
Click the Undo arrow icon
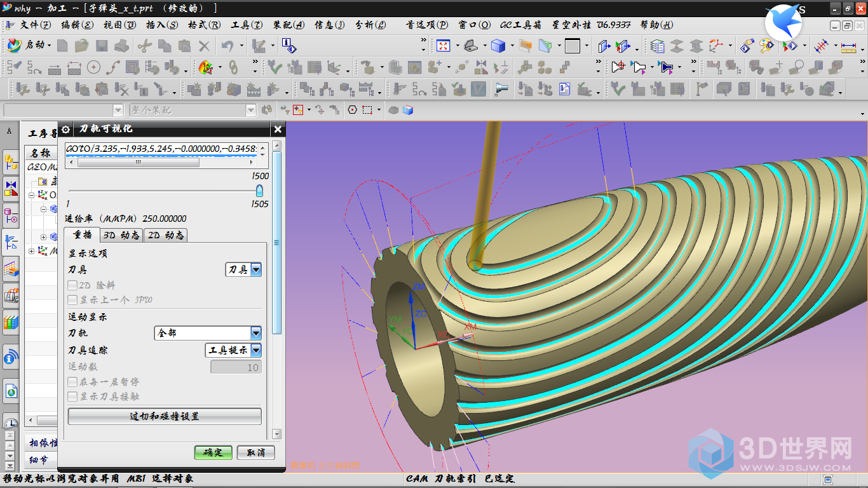(x=227, y=46)
